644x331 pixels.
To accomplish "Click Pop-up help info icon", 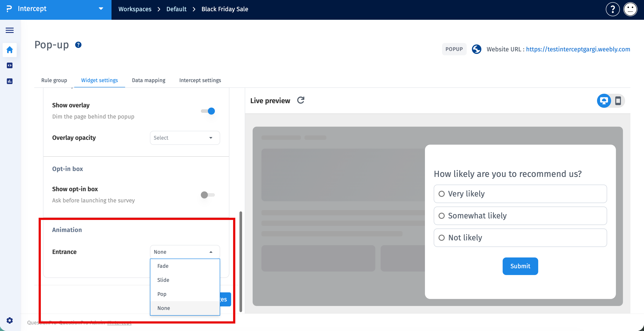I will (78, 45).
